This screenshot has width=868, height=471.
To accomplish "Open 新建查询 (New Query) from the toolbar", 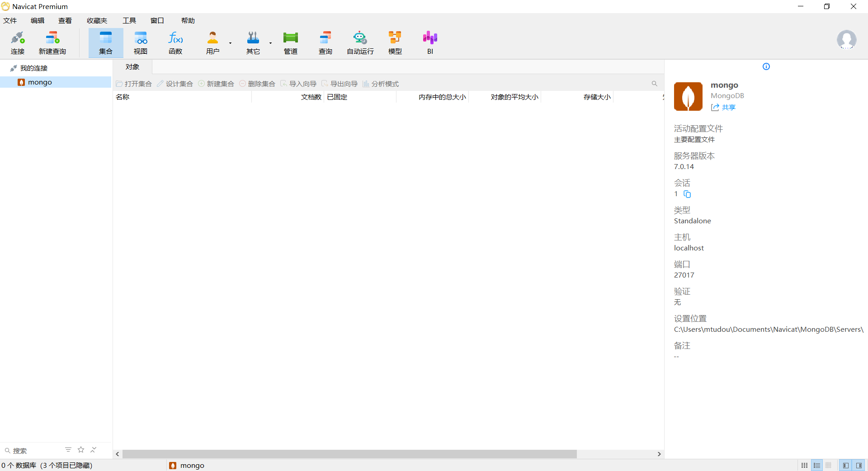I will (52, 43).
